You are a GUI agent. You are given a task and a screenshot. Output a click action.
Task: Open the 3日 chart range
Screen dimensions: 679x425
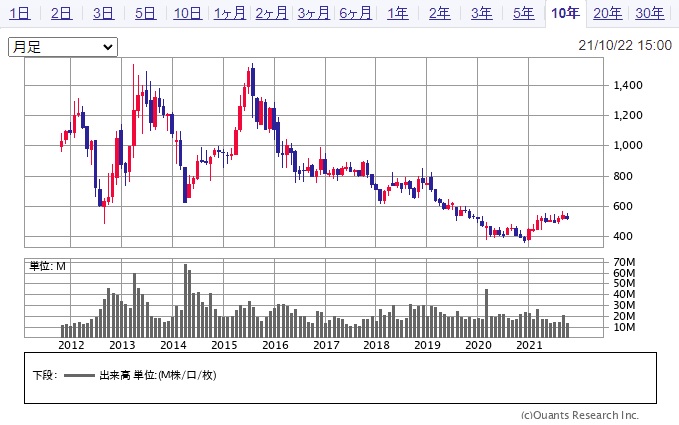tap(103, 13)
